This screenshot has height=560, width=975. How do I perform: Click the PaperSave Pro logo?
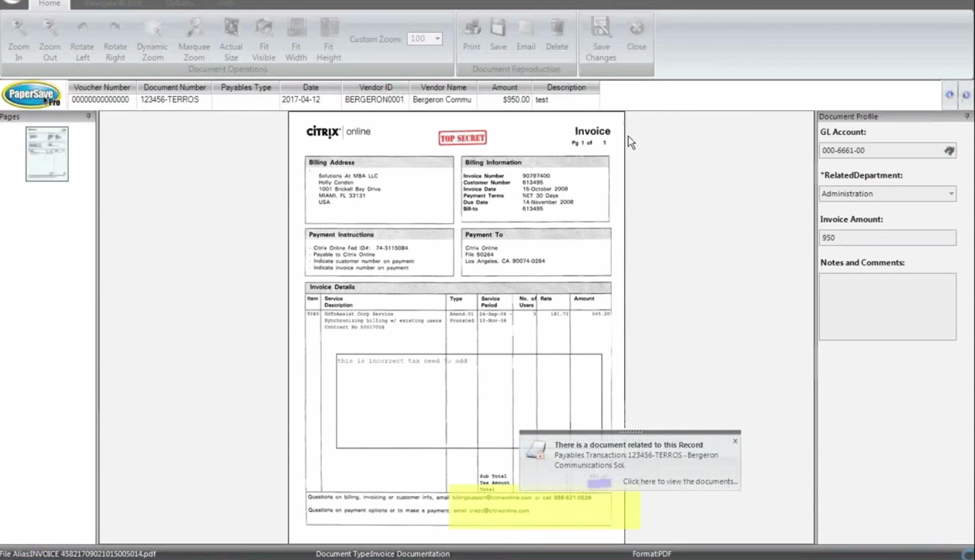pos(32,95)
